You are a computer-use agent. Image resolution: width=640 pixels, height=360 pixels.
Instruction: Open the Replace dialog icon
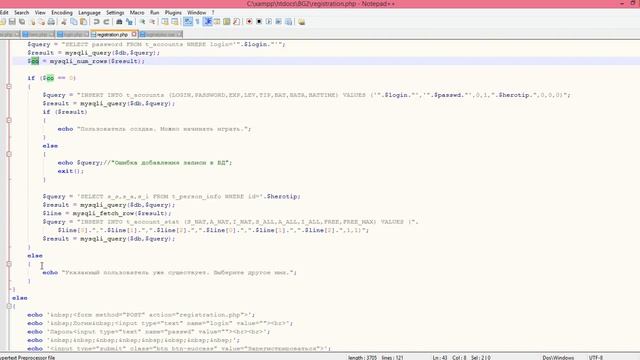(x=129, y=22)
